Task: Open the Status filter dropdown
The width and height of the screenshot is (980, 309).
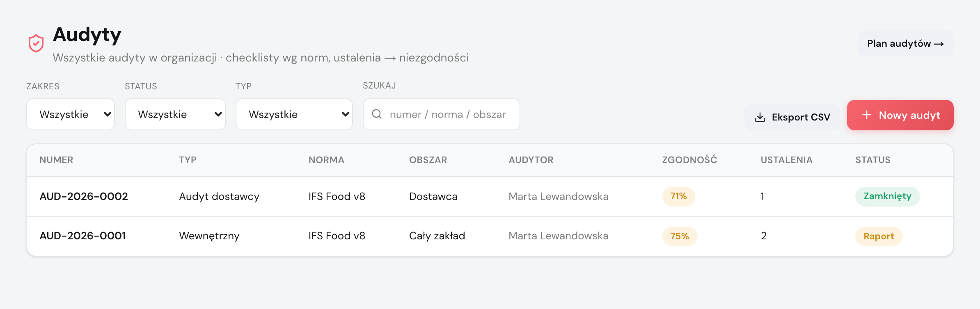Action: (175, 114)
